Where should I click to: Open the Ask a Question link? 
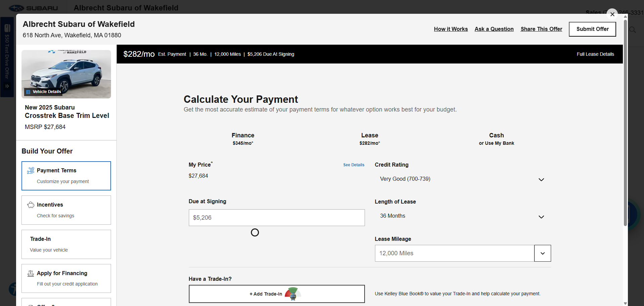tap(494, 29)
